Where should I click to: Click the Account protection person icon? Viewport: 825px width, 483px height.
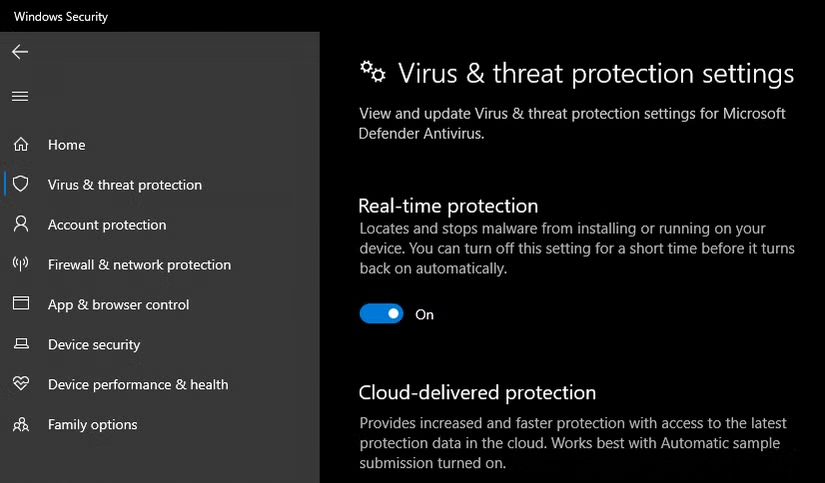click(x=20, y=225)
